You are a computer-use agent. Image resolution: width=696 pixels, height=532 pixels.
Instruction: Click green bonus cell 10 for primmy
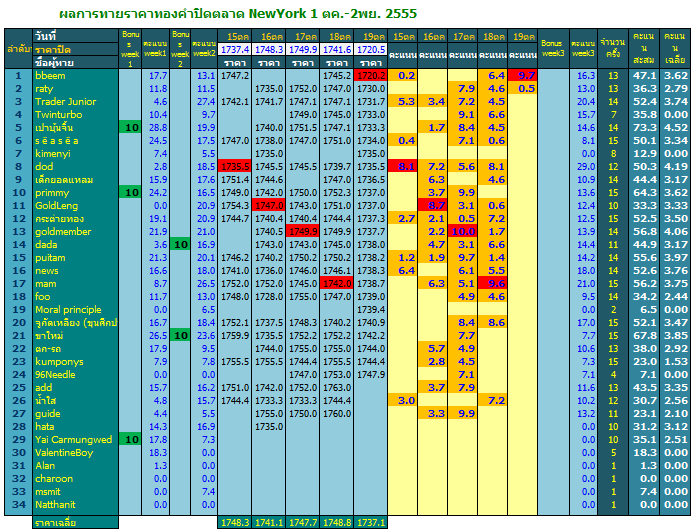pos(130,193)
